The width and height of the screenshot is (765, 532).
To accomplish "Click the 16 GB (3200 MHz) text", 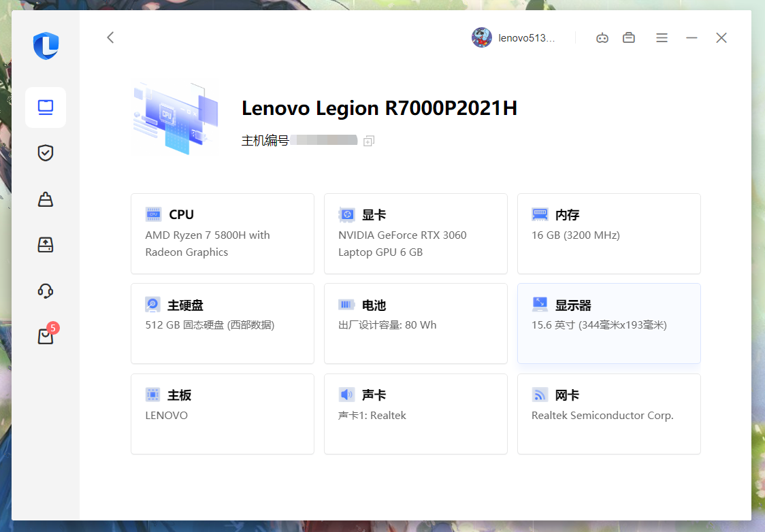I will click(576, 235).
